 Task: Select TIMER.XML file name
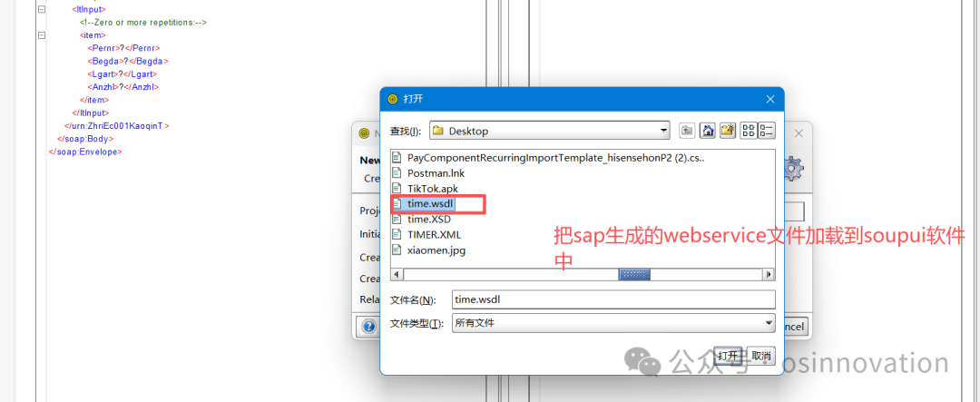point(434,234)
